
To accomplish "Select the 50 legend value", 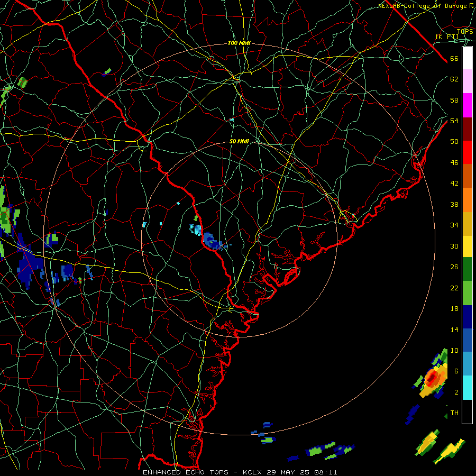I will tap(454, 142).
